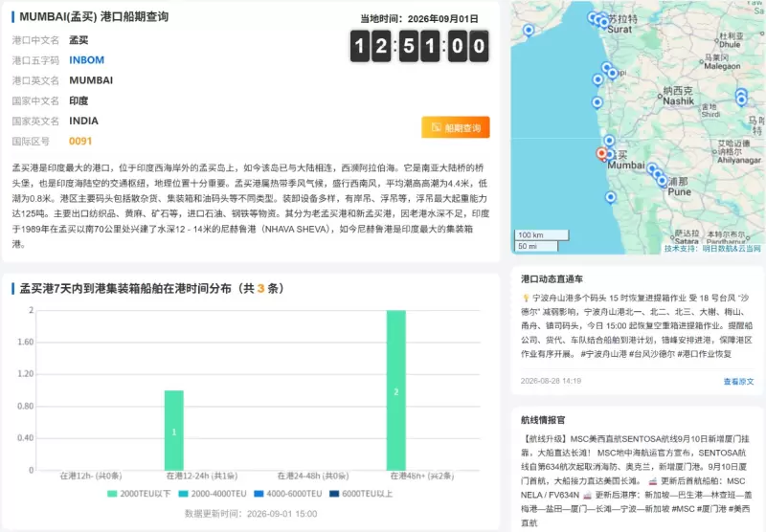Toggle the 6000TEU以上 legend series
The image size is (766, 532).
click(361, 494)
